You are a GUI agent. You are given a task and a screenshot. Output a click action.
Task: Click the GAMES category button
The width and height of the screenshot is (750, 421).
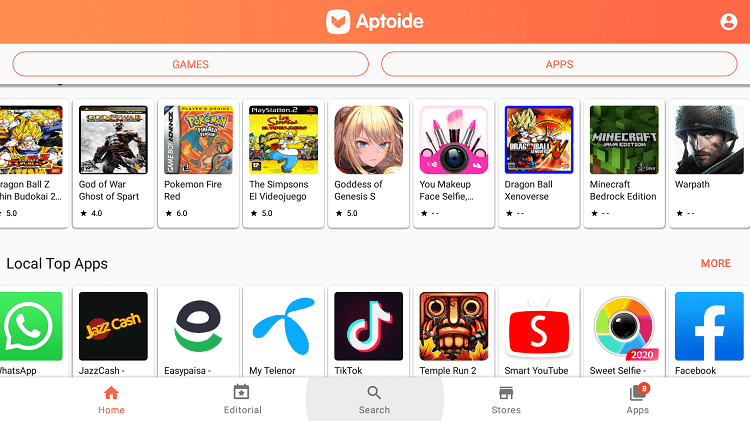(190, 64)
